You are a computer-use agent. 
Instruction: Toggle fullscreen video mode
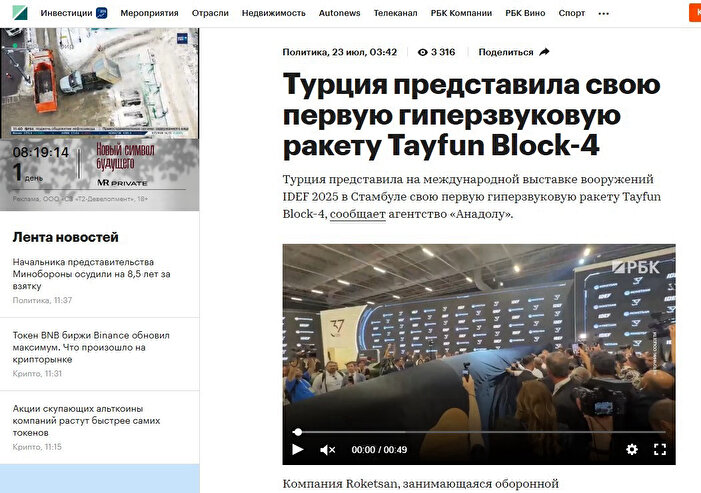tap(660, 449)
